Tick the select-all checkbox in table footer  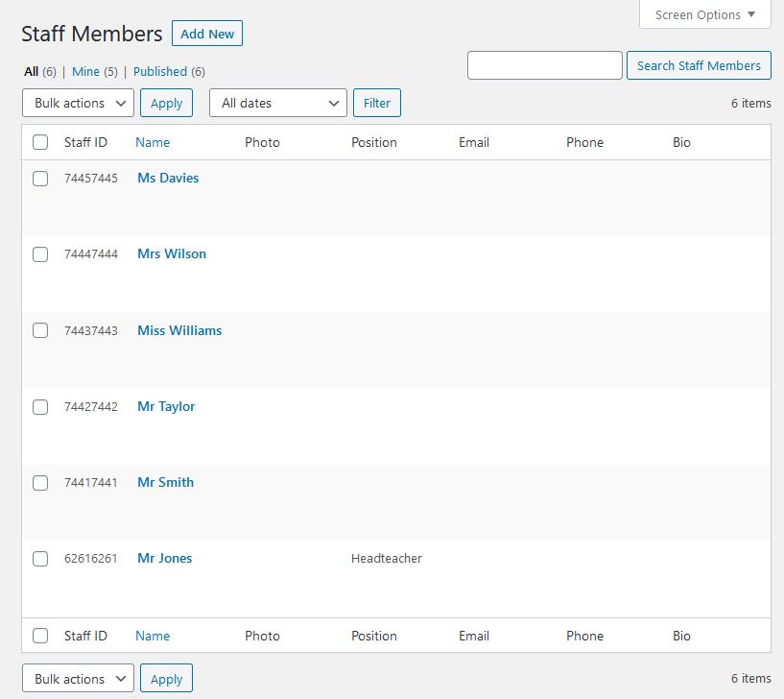tap(40, 636)
